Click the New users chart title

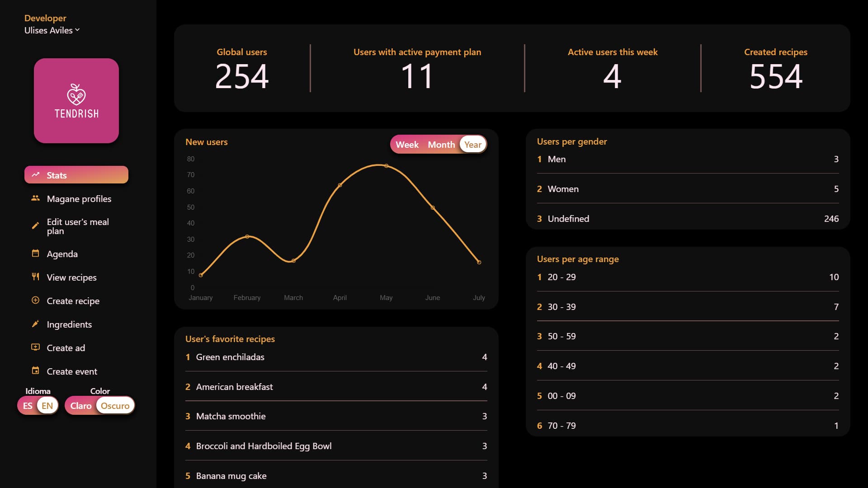point(207,142)
